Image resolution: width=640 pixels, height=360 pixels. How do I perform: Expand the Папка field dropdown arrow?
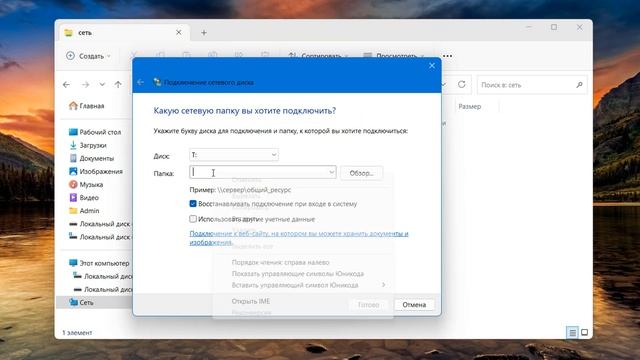(x=331, y=172)
